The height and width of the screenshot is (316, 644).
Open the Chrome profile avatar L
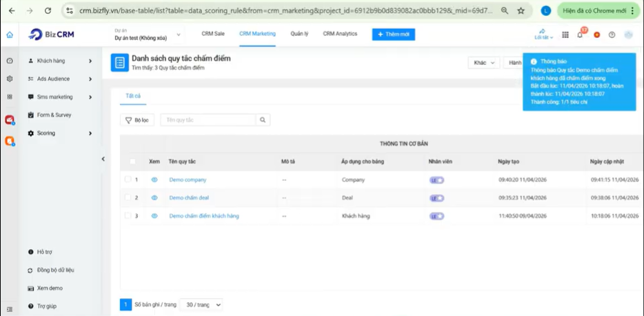click(x=545, y=11)
